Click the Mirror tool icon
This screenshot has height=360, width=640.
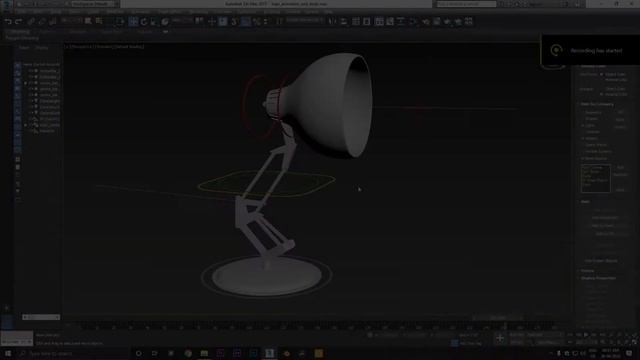tap(333, 21)
